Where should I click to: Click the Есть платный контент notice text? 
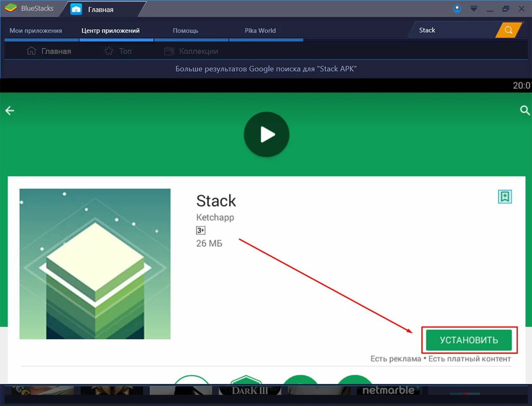click(x=470, y=359)
